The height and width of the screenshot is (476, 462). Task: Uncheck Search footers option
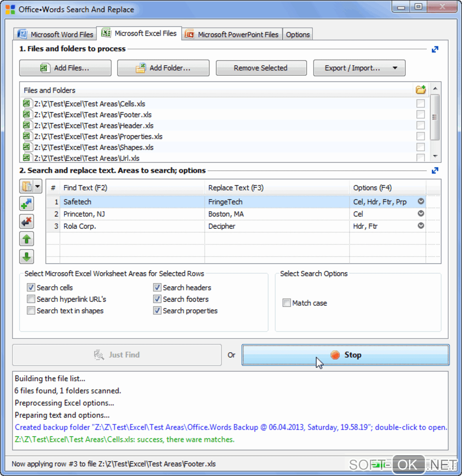pyautogui.click(x=157, y=299)
